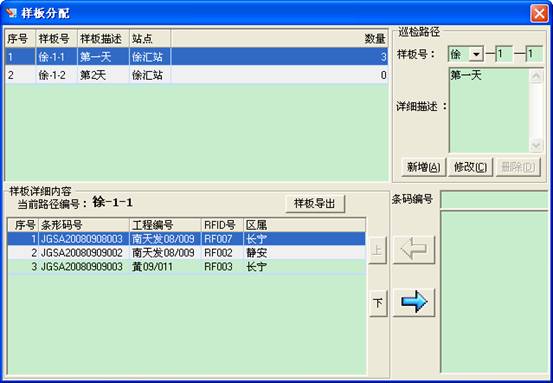553x383 pixels.
Task: Click the barcode list box under 条码编号
Action: (x=494, y=291)
